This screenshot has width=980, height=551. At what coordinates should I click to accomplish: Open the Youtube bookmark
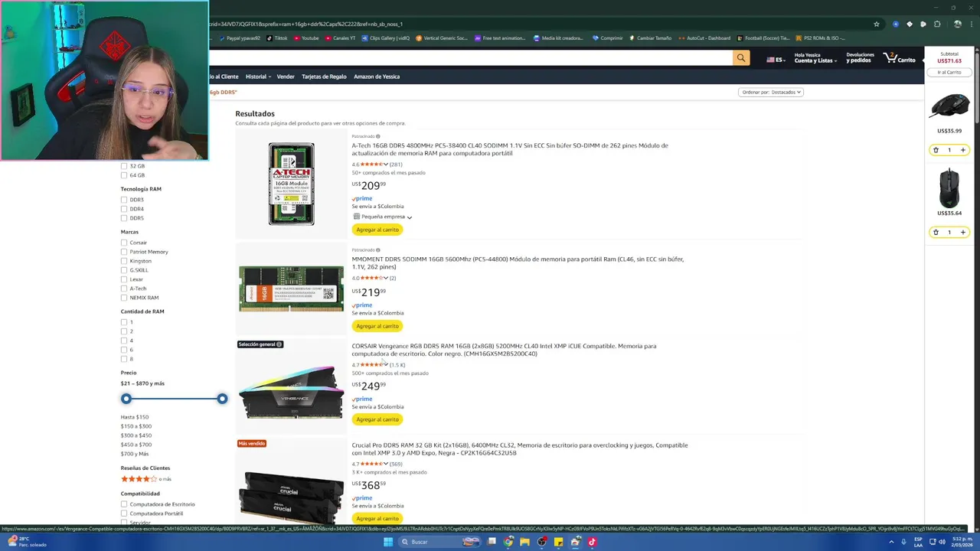click(x=306, y=37)
